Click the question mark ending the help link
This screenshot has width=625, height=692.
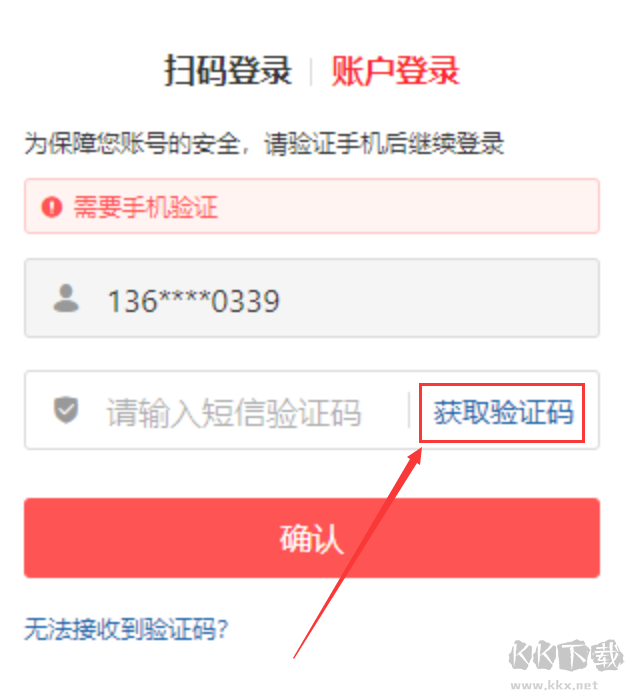point(223,629)
